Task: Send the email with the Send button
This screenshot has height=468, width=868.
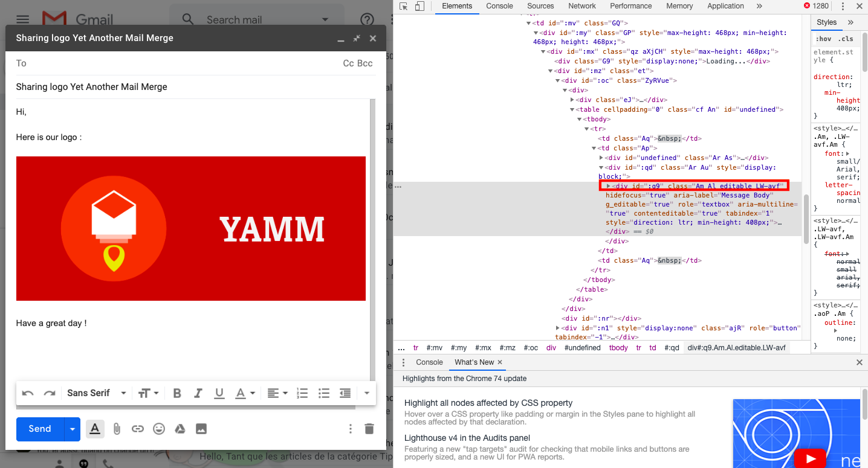Action: pyautogui.click(x=39, y=429)
